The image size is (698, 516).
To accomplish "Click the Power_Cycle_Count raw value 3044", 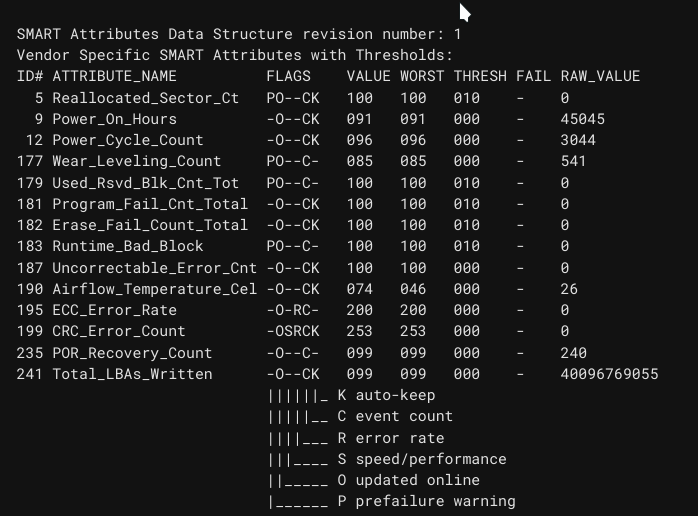I will tap(578, 140).
